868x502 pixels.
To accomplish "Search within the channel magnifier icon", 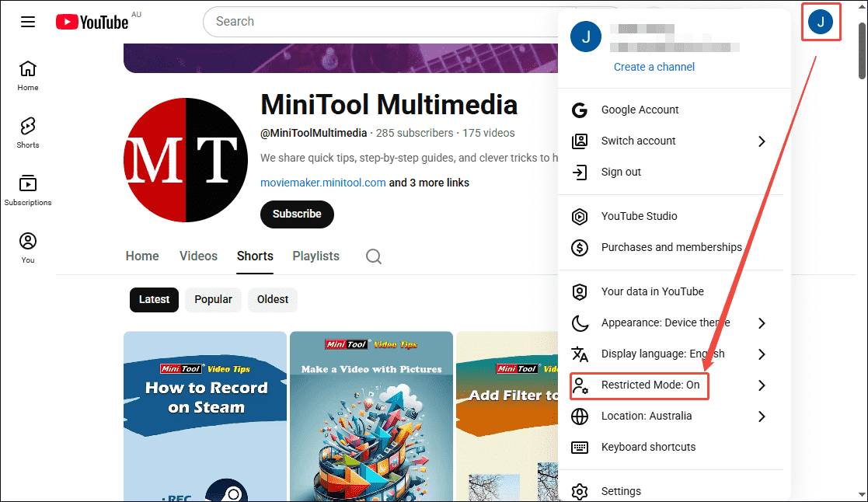I will tap(374, 256).
